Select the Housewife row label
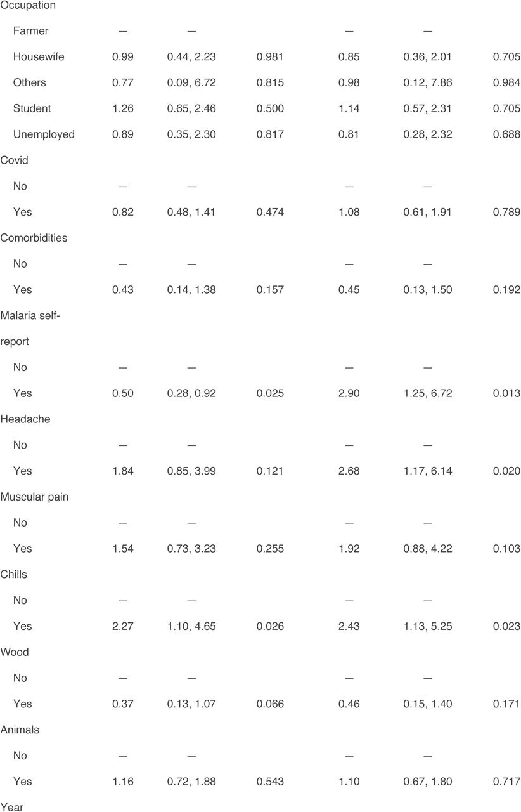The height and width of the screenshot is (812, 521). pyautogui.click(x=39, y=57)
